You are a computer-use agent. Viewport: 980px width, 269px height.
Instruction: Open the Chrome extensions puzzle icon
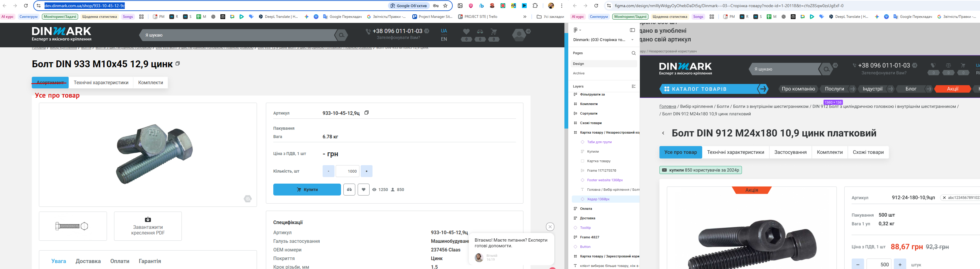(x=535, y=6)
